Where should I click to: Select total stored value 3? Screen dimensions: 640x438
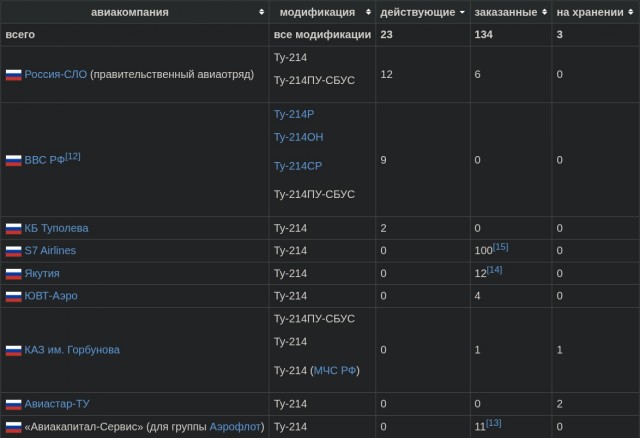pos(560,35)
